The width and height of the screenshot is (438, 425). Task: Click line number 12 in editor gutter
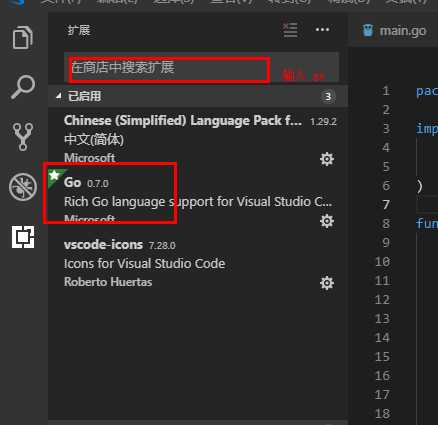(x=382, y=300)
